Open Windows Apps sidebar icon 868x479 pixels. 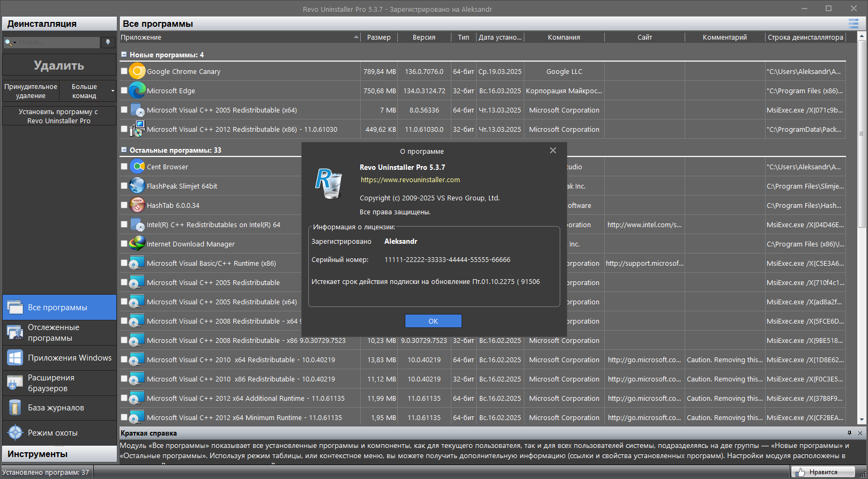15,357
